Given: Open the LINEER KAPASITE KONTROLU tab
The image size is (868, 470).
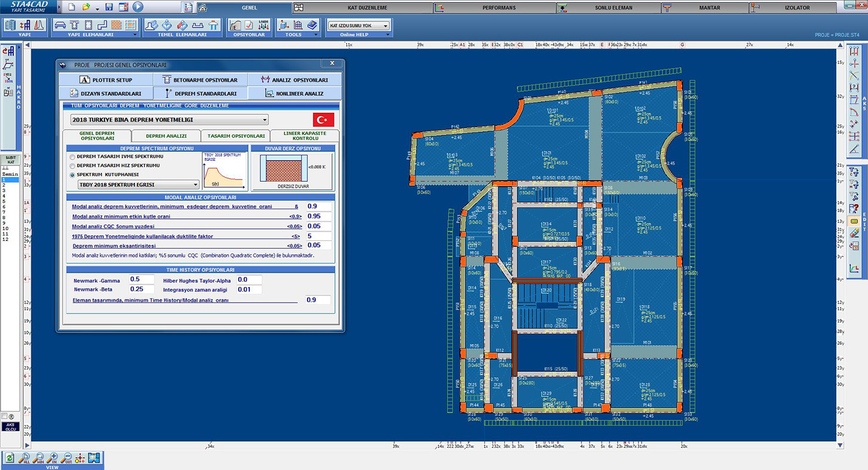Looking at the screenshot, I should (x=305, y=136).
